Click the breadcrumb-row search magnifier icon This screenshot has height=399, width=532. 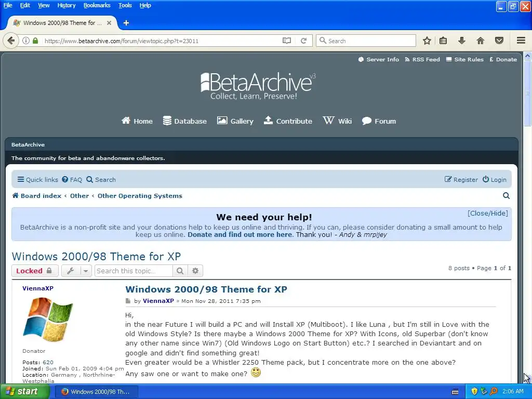[x=506, y=196]
